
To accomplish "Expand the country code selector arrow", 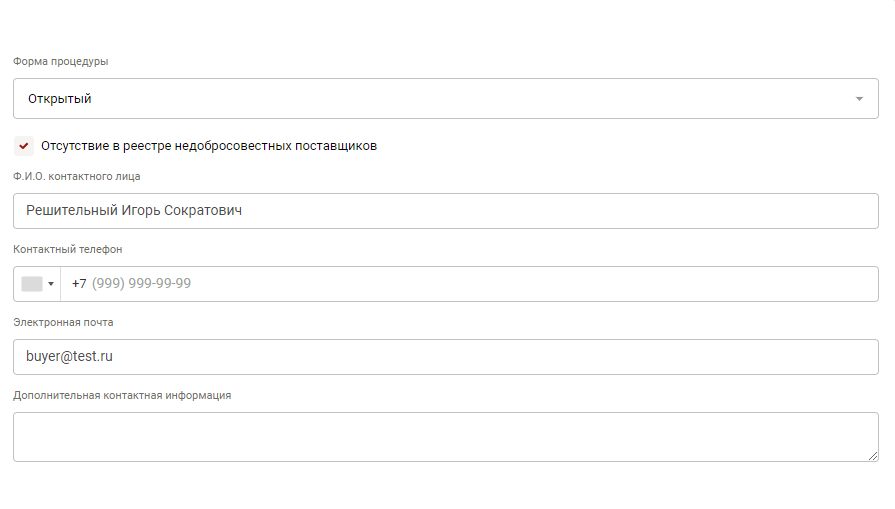I will coord(51,284).
